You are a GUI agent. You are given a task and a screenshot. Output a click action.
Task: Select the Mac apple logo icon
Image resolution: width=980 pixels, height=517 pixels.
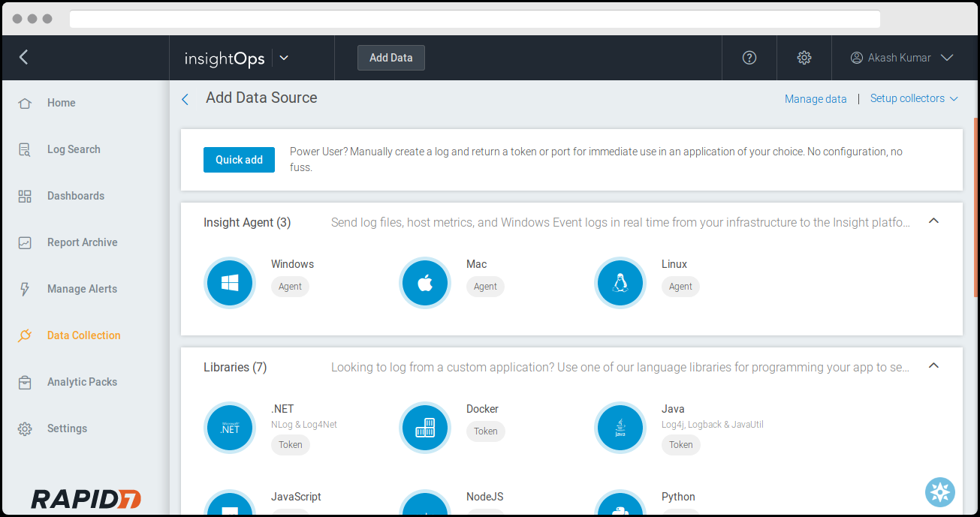[x=425, y=283]
